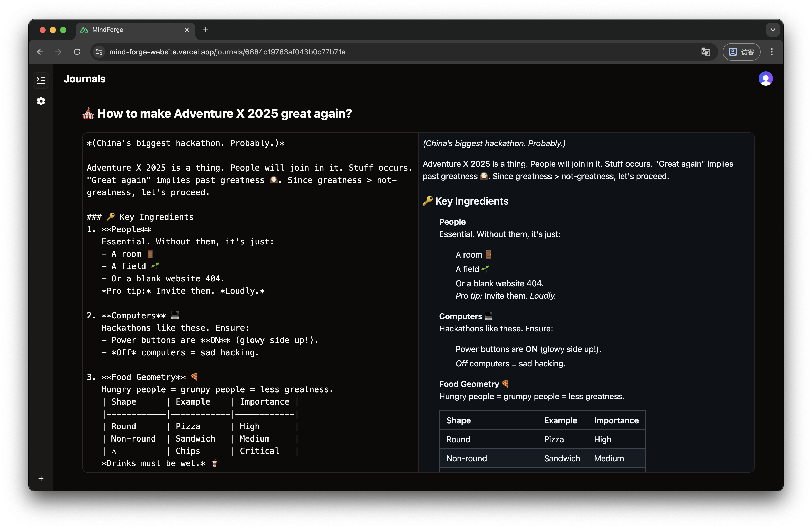The height and width of the screenshot is (529, 812).
Task: Close the MindForge tab
Action: pos(187,30)
